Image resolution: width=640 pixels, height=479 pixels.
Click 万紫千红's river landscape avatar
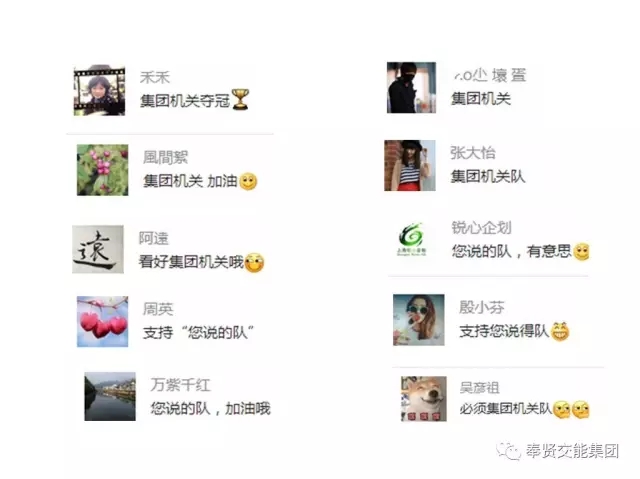[110, 396]
